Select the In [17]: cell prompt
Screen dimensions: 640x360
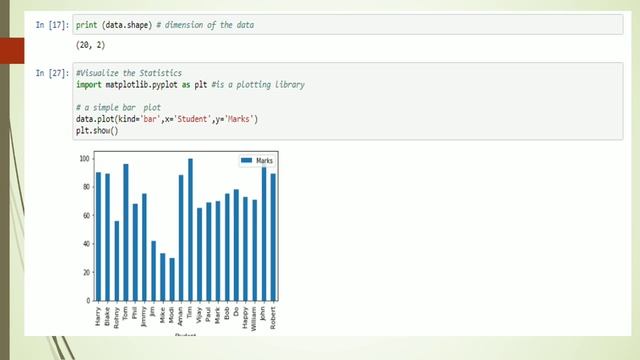52,25
